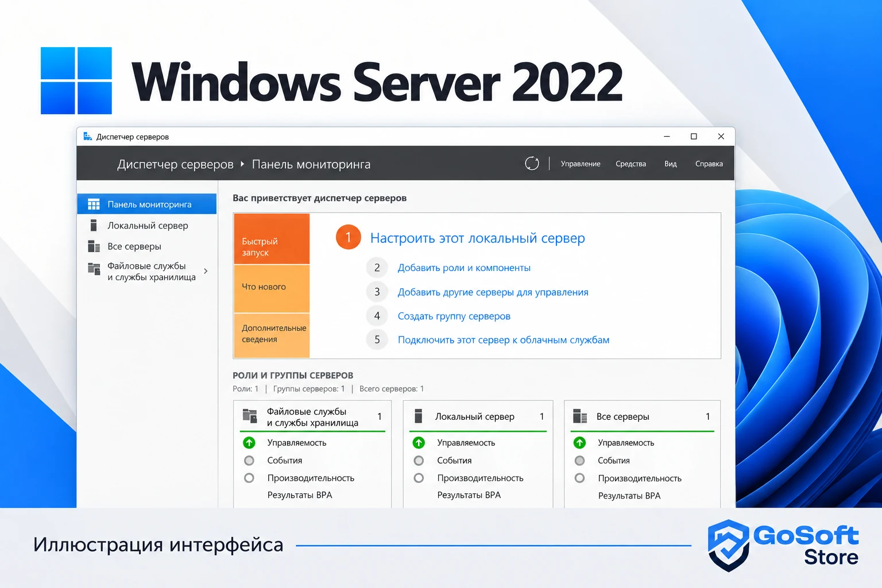Click the orange step 1 circle
Screen dimensions: 882x588
click(x=348, y=237)
